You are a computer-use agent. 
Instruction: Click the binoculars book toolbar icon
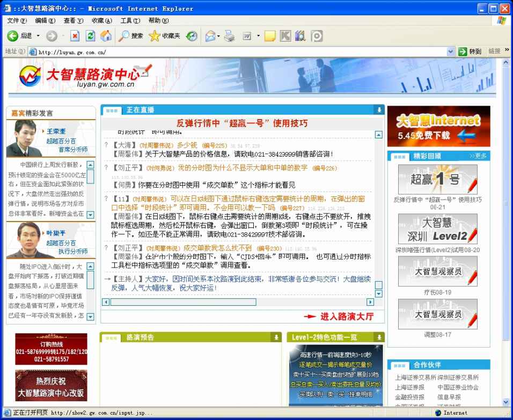tap(301, 35)
